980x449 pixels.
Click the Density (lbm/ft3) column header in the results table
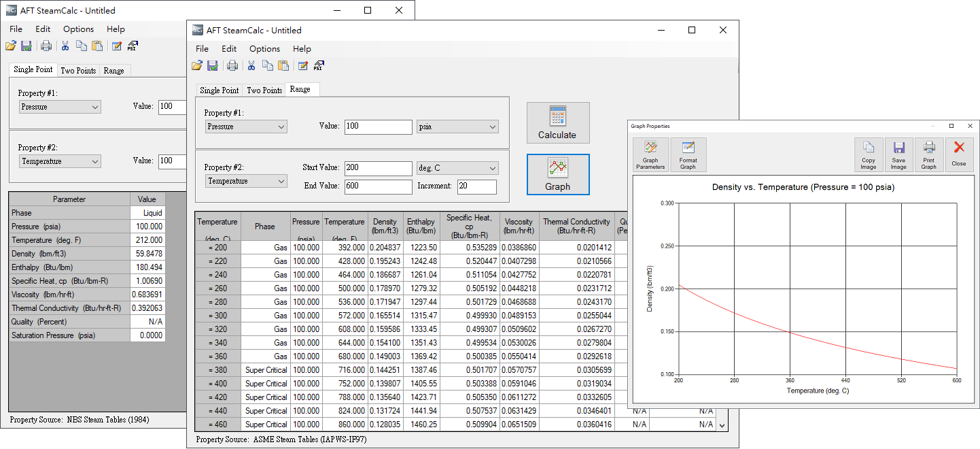point(385,226)
